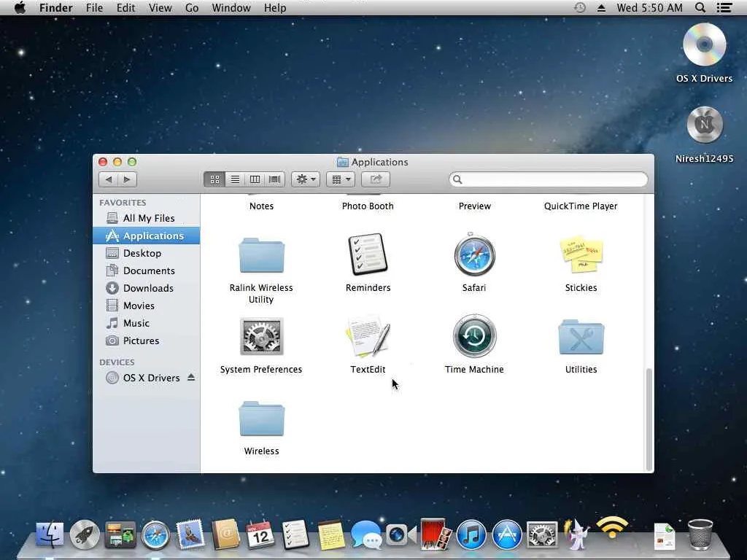Open Launchpad from the Dock

(85, 534)
